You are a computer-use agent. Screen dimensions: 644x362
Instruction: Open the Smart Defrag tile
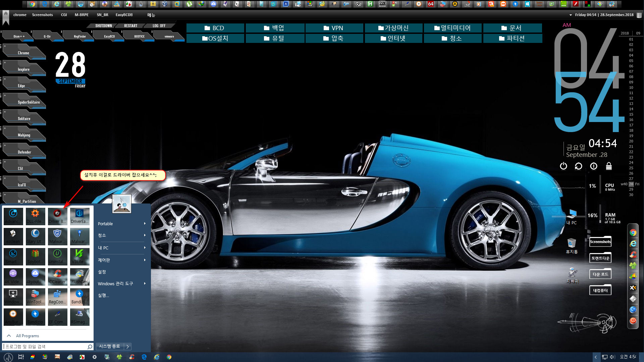[13, 256]
